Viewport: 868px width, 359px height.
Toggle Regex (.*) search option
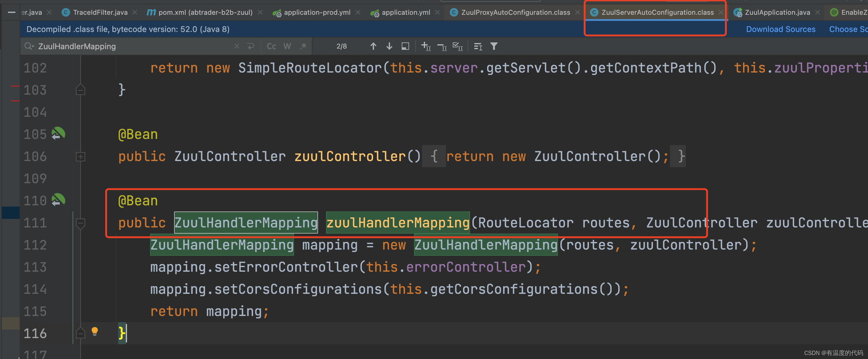[x=303, y=46]
